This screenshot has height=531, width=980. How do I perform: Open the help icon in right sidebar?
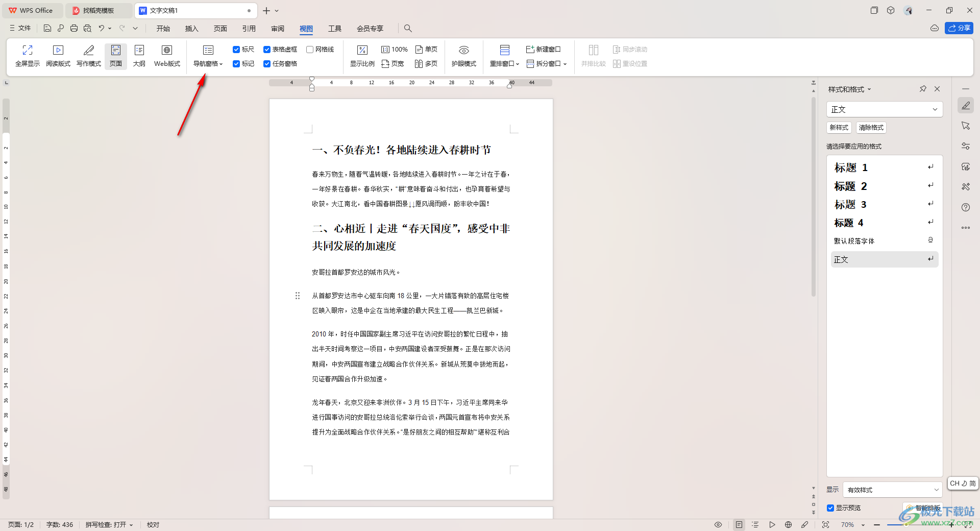(x=966, y=207)
